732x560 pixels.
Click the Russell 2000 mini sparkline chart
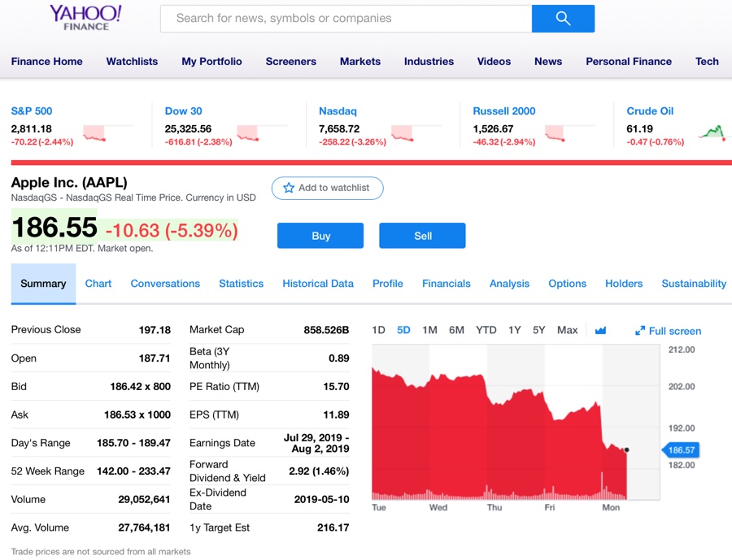coord(569,133)
